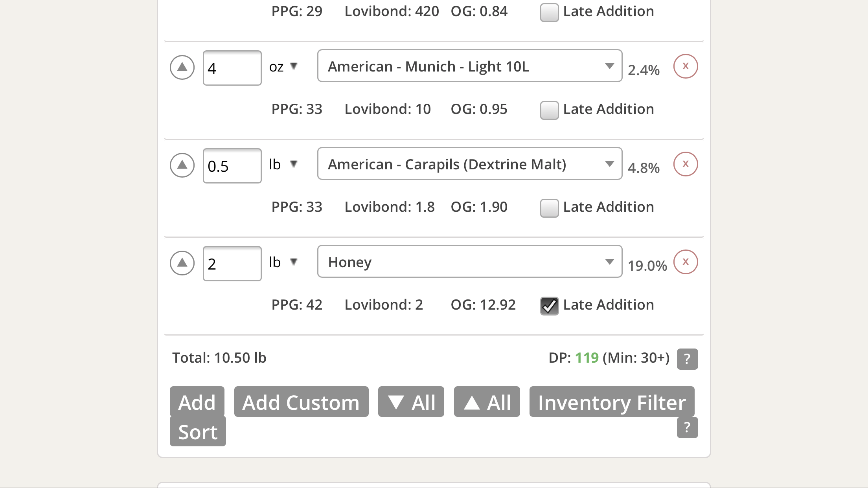Viewport: 868px width, 488px height.
Task: Open the DP diastatic power help icon
Action: point(687,359)
